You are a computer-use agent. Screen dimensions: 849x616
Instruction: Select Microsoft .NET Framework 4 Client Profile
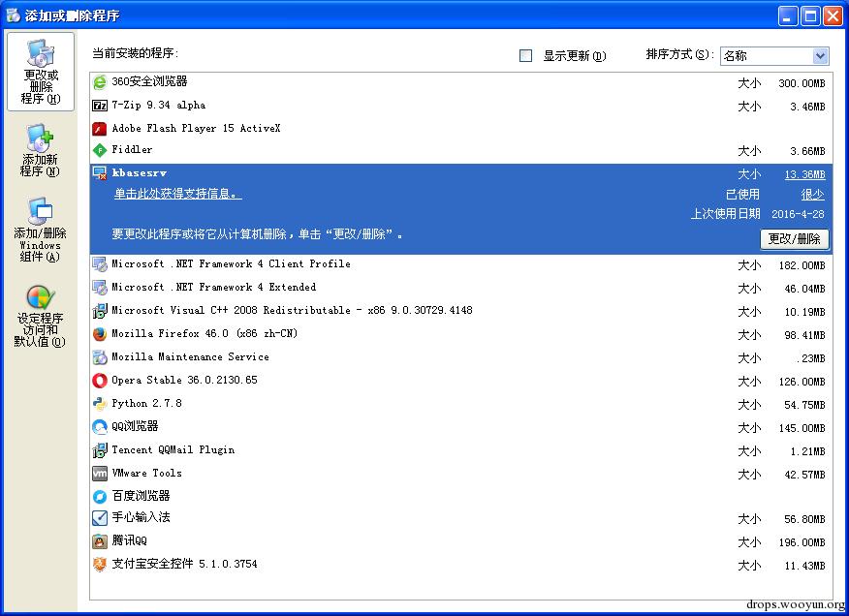click(232, 263)
